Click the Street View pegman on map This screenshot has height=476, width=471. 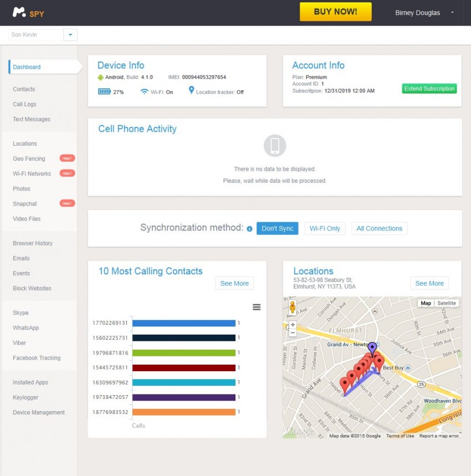tap(293, 307)
